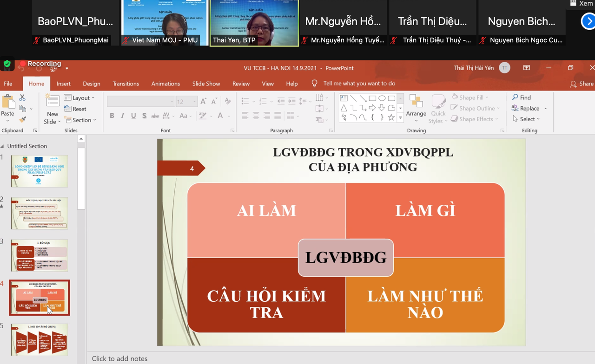
Task: Switch to the Transitions ribbon tab
Action: (126, 84)
